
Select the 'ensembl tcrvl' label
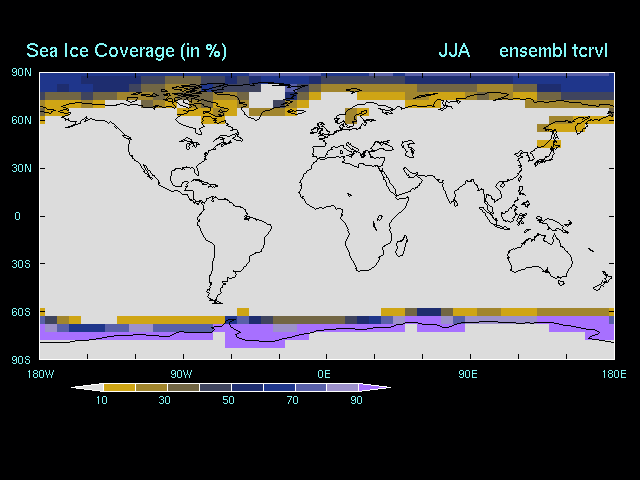(x=554, y=51)
